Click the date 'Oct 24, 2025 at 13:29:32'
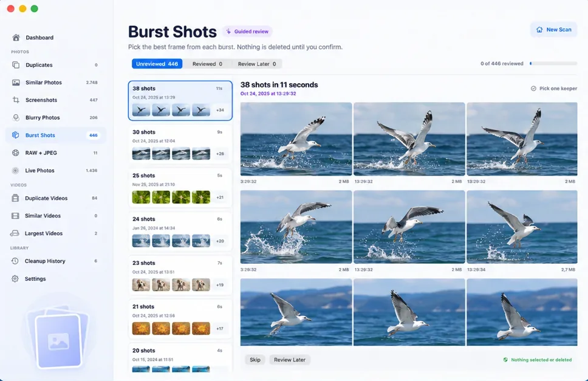This screenshot has width=588, height=381. tap(268, 94)
